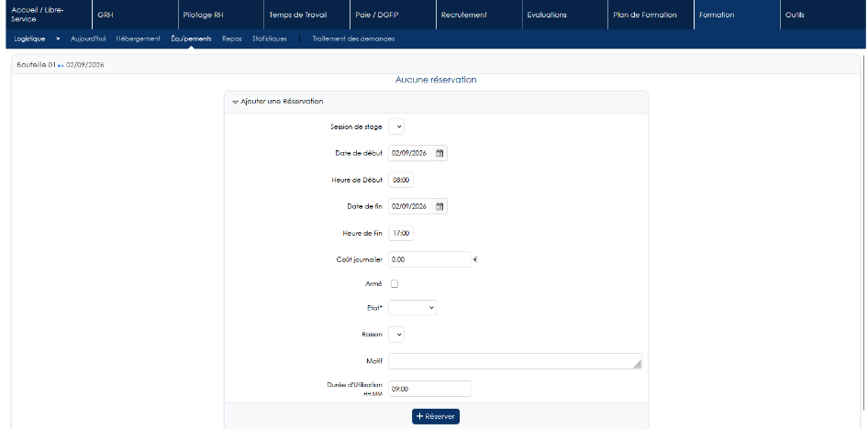Focus the Date de début field
The width and height of the screenshot is (868, 429).
[x=412, y=153]
